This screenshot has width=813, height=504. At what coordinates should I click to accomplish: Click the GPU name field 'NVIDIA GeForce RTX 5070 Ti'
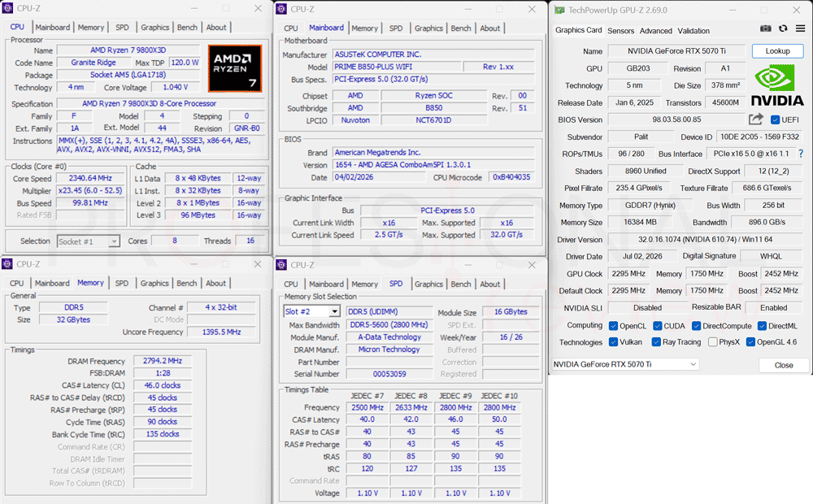676,51
